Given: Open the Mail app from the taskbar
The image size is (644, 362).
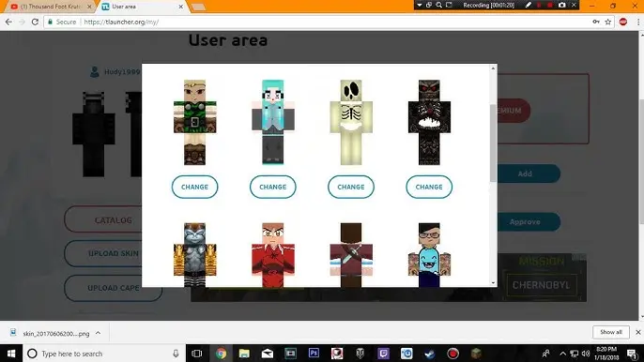Looking at the screenshot, I should (x=268, y=354).
